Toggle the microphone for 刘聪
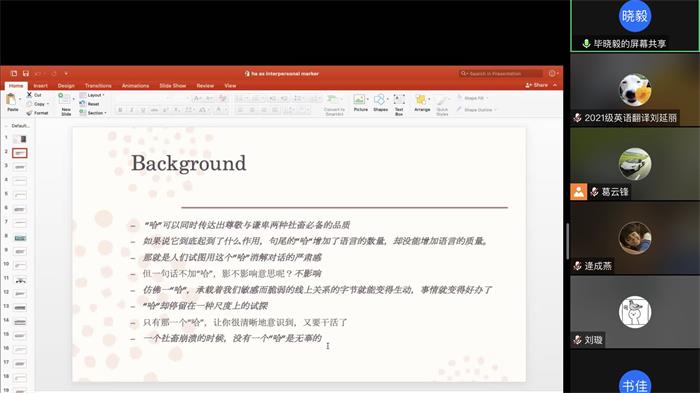The height and width of the screenshot is (393, 700). 577,340
